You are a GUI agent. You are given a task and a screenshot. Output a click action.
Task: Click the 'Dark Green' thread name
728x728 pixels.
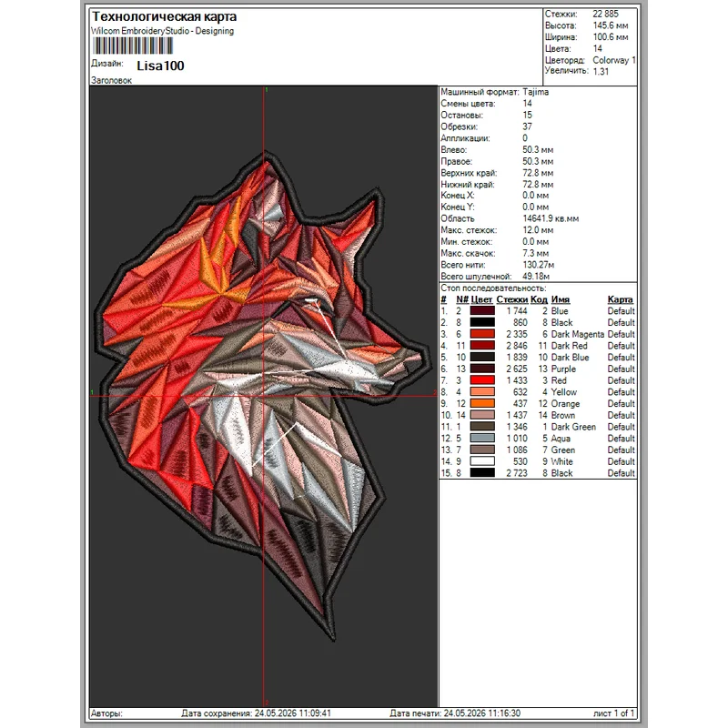coord(573,427)
